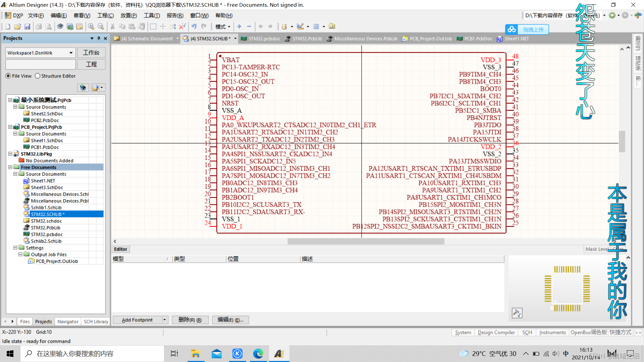Open an existing document via folder icon
This screenshot has height=362, width=644.
point(17,26)
